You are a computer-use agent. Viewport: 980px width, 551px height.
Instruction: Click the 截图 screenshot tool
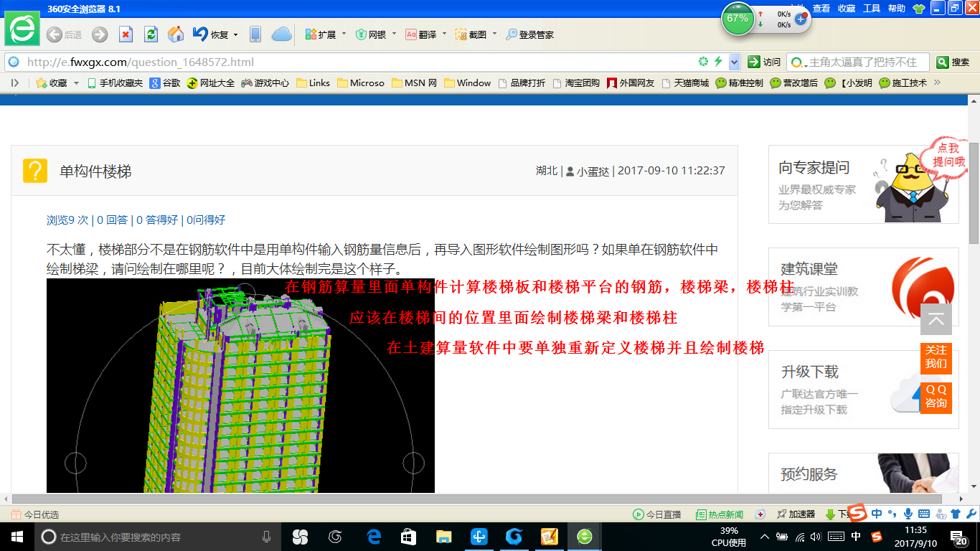pyautogui.click(x=471, y=34)
